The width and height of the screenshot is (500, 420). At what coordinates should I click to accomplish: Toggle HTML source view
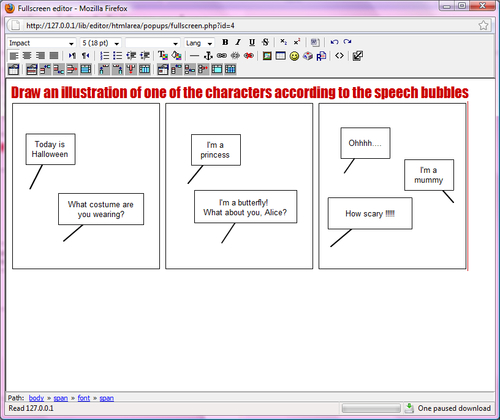(339, 56)
